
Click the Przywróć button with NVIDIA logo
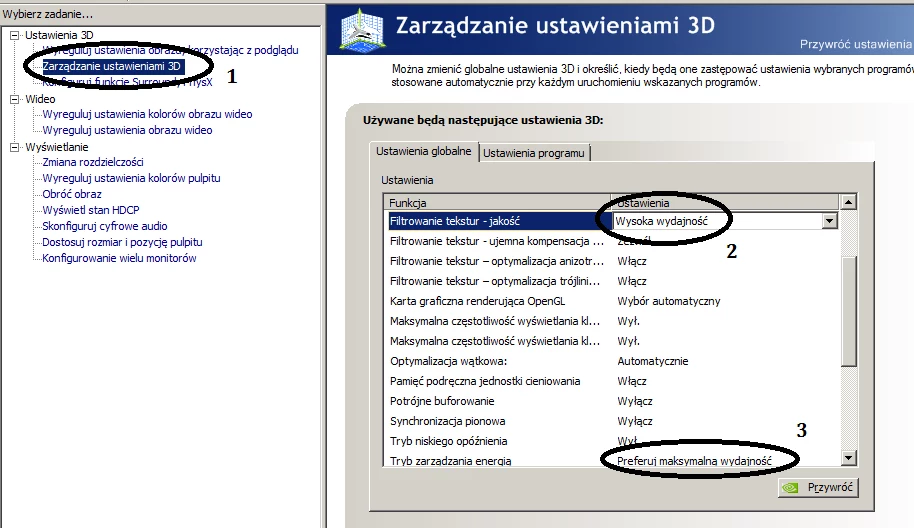pos(818,487)
